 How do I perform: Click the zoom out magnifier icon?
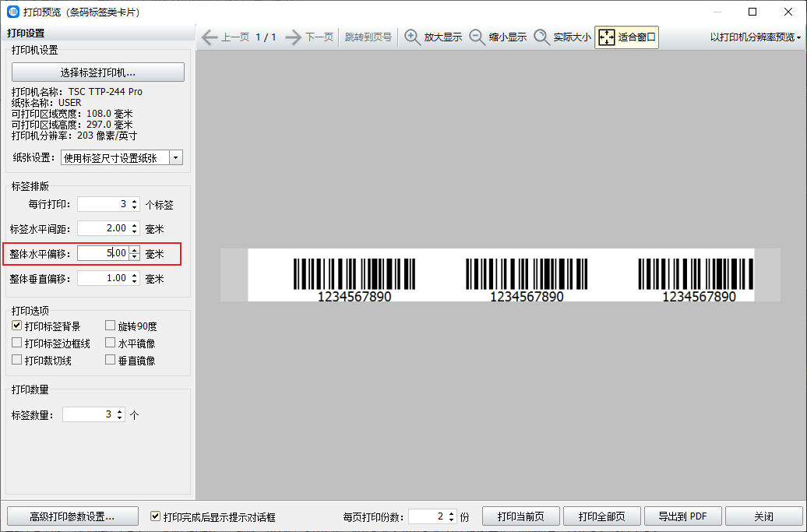tap(477, 37)
